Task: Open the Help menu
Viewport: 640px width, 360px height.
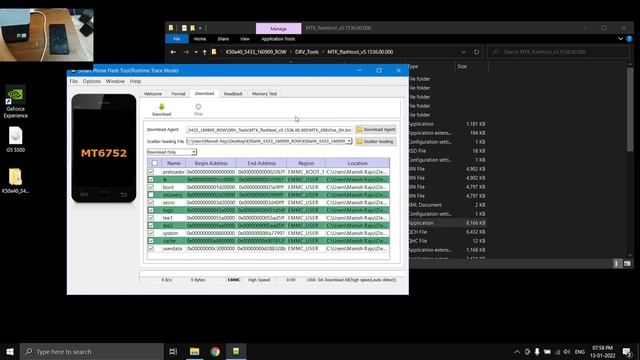Action: [136, 81]
